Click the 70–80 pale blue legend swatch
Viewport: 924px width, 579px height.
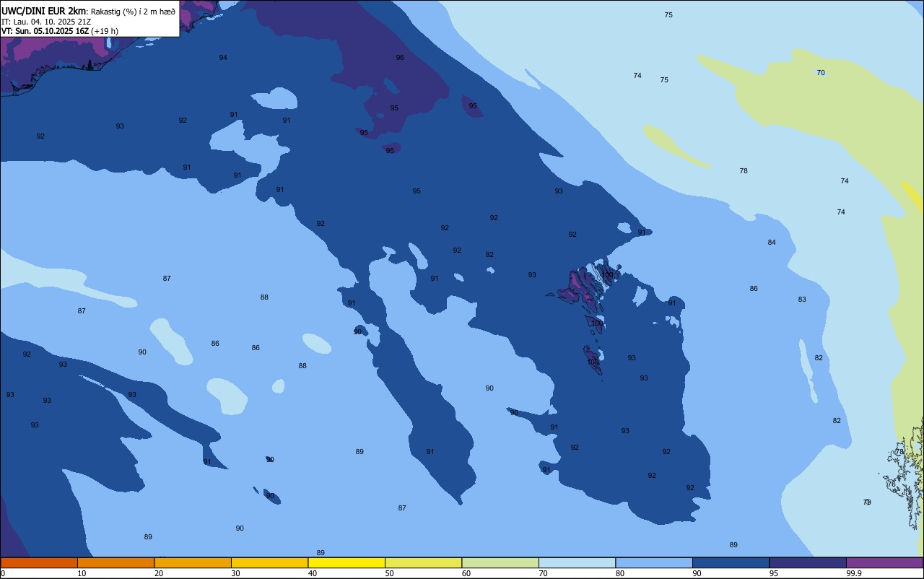click(577, 562)
